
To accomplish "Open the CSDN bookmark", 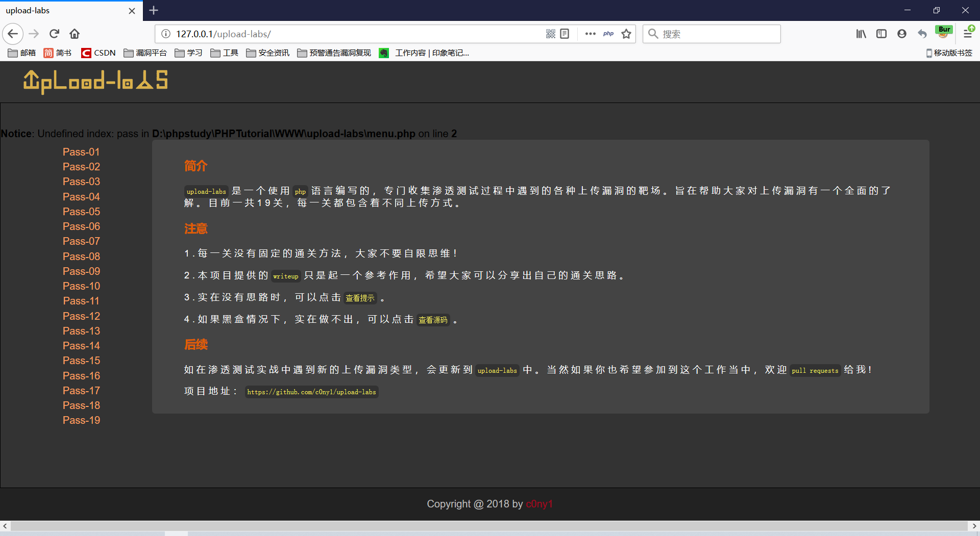I will tap(99, 53).
